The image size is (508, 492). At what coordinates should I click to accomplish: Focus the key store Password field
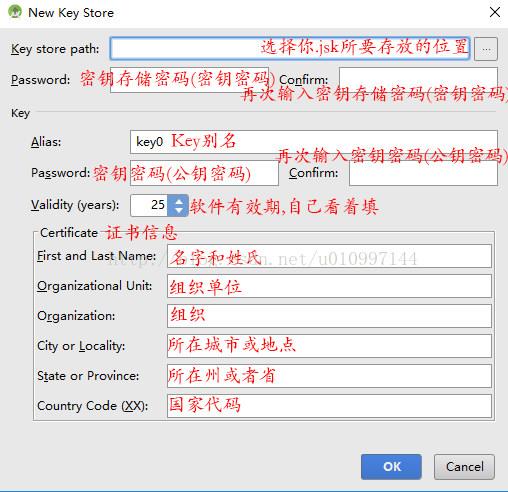[x=189, y=80]
